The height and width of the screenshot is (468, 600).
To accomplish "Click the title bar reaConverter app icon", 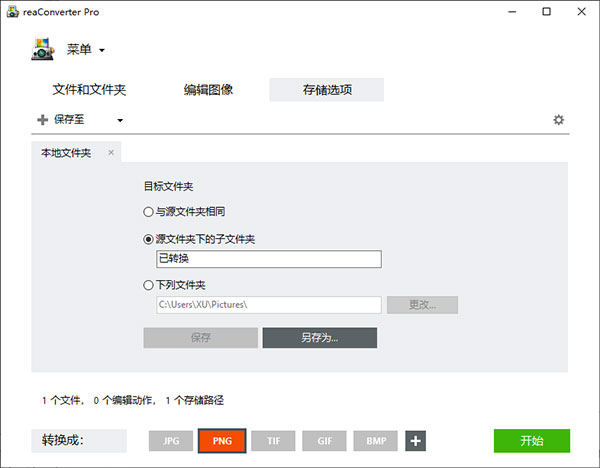I will tap(13, 12).
